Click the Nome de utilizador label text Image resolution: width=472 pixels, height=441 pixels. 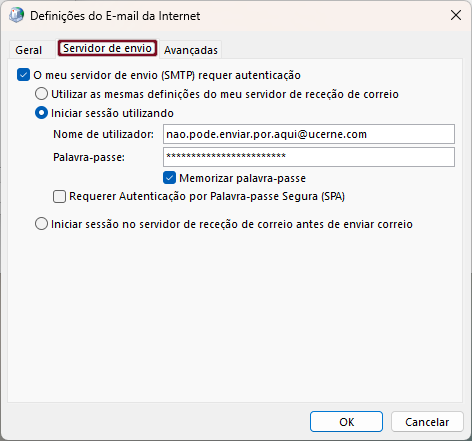tap(103, 134)
